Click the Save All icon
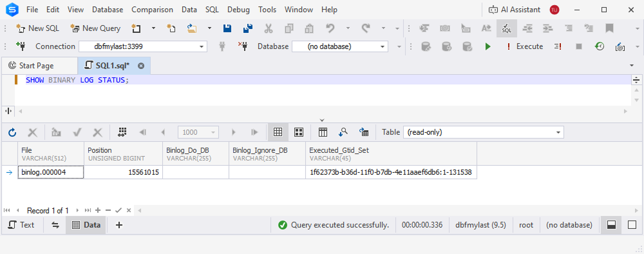This screenshot has height=254, width=644. tap(248, 28)
